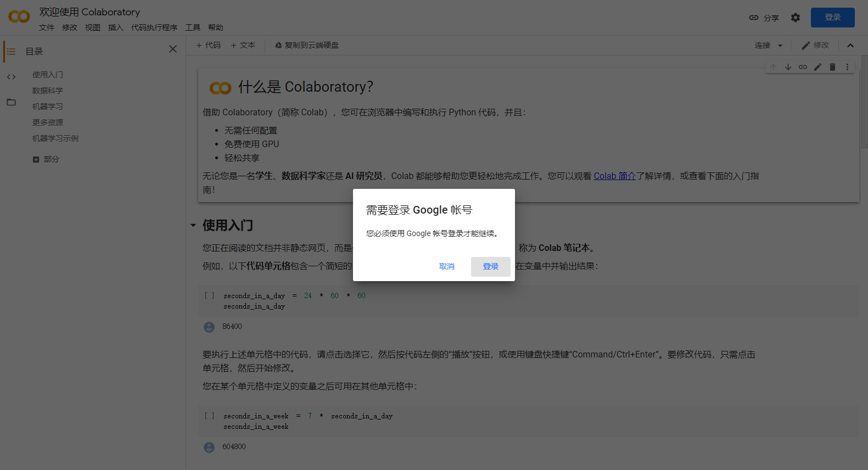Close the 目录 sidebar panel
Screen dimensions: 868x470
(x=173, y=49)
